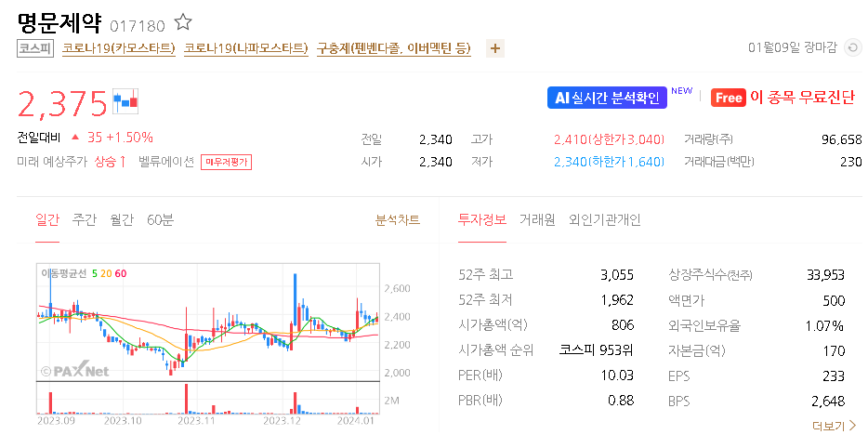The height and width of the screenshot is (448, 868).
Task: Open 코로나19(나파모스타트) theme link
Action: tap(245, 48)
